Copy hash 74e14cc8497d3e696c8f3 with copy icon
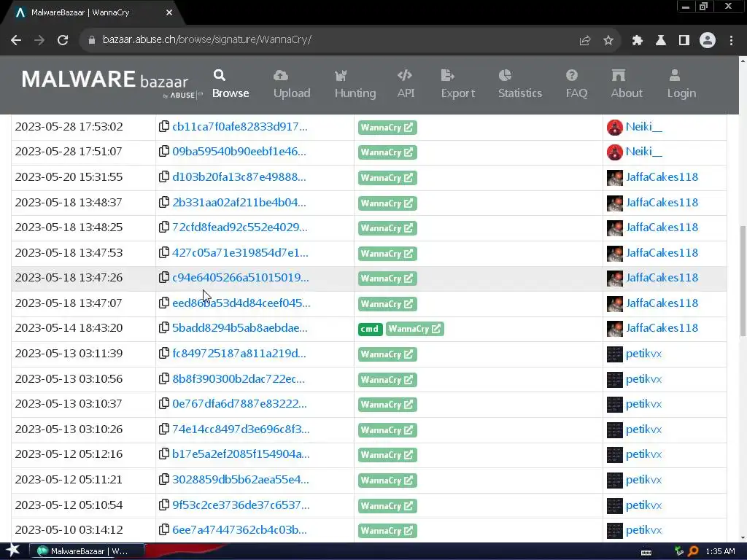The image size is (747, 560). coord(164,429)
